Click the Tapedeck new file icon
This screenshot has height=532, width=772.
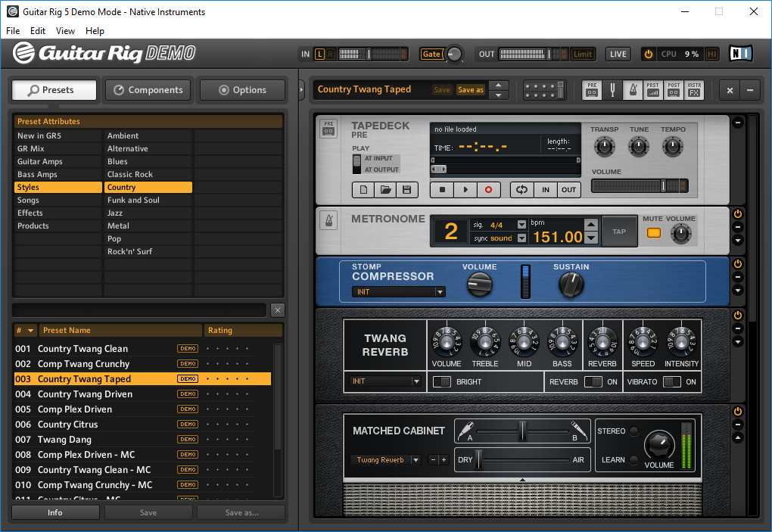pyautogui.click(x=363, y=189)
